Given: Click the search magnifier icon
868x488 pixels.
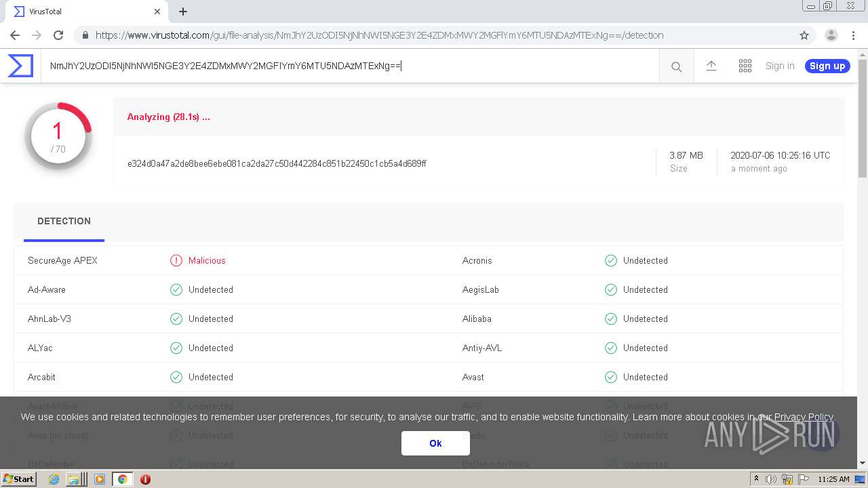Looking at the screenshot, I should pos(676,66).
